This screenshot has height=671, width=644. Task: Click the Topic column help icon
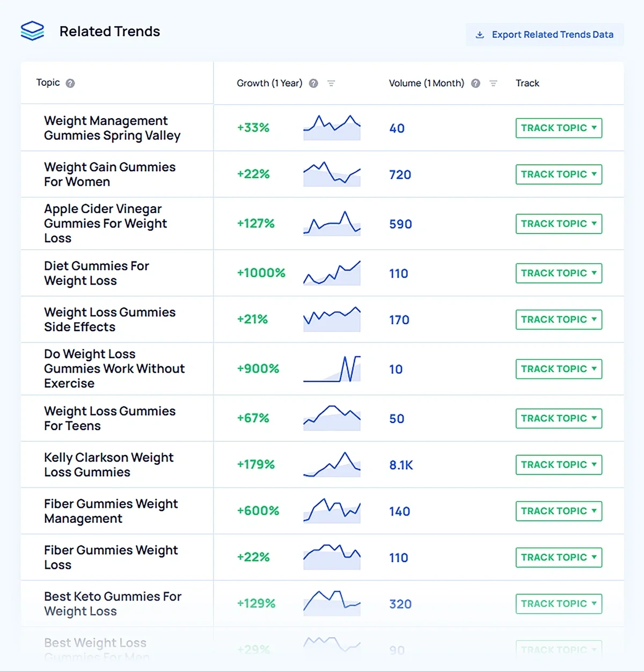[70, 83]
